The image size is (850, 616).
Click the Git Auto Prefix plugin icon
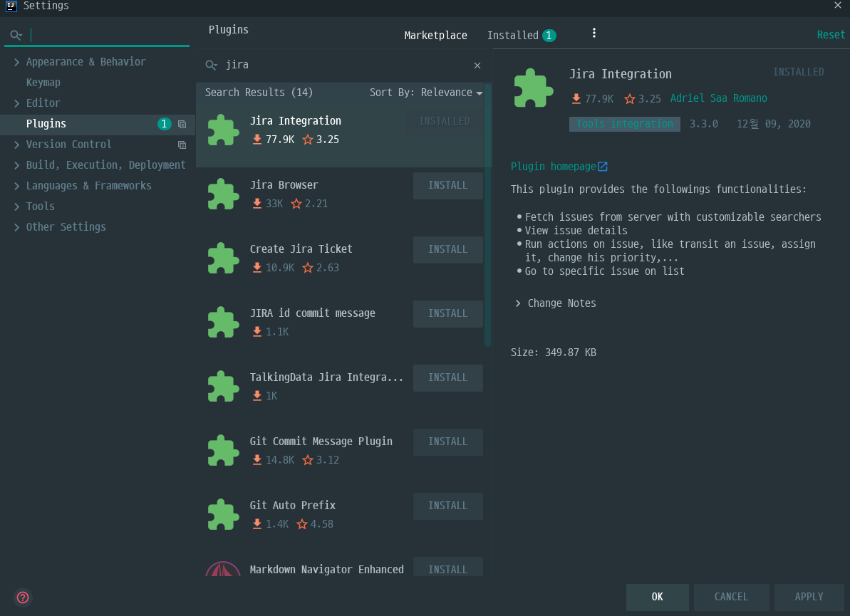click(x=223, y=514)
